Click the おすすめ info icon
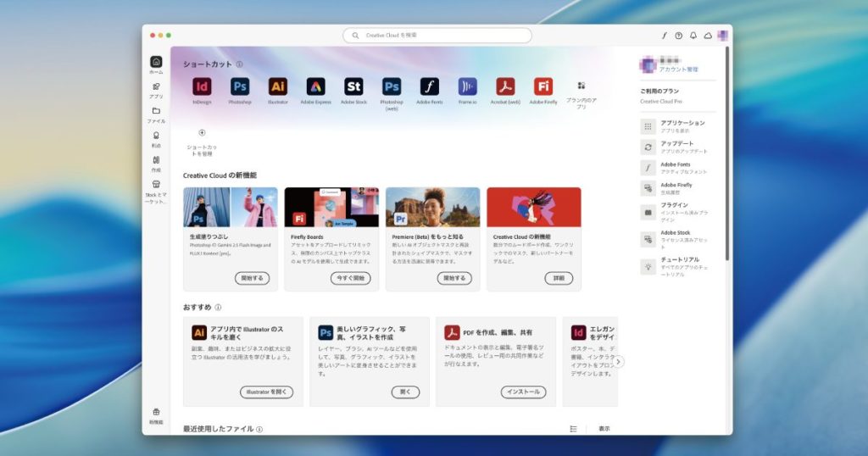 tap(218, 307)
